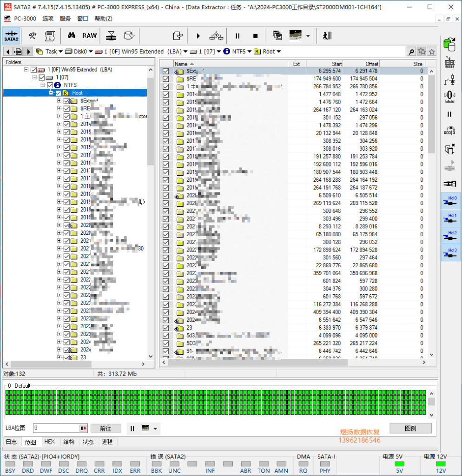Open the map view dropdown arrow in toolbar
The image size is (462, 476).
(308, 36)
